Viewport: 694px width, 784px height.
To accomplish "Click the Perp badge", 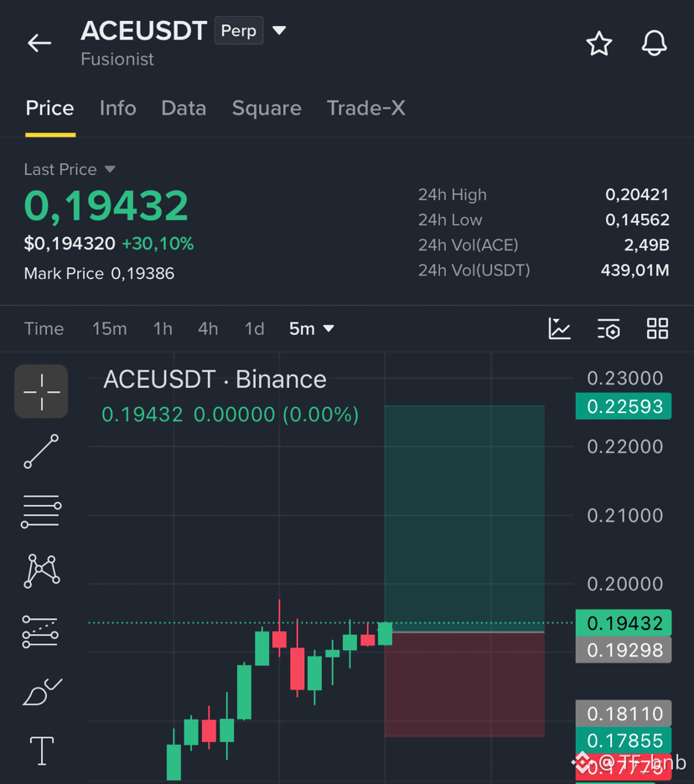I will [239, 30].
